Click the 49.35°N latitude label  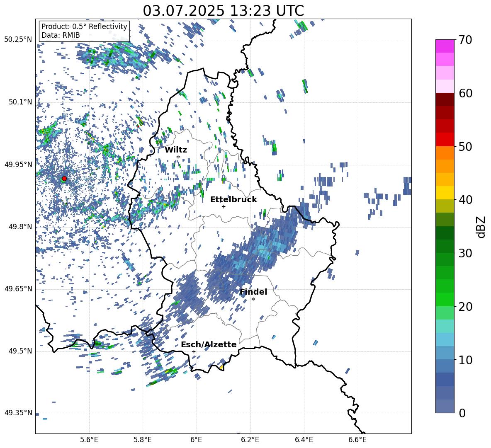[x=18, y=413]
